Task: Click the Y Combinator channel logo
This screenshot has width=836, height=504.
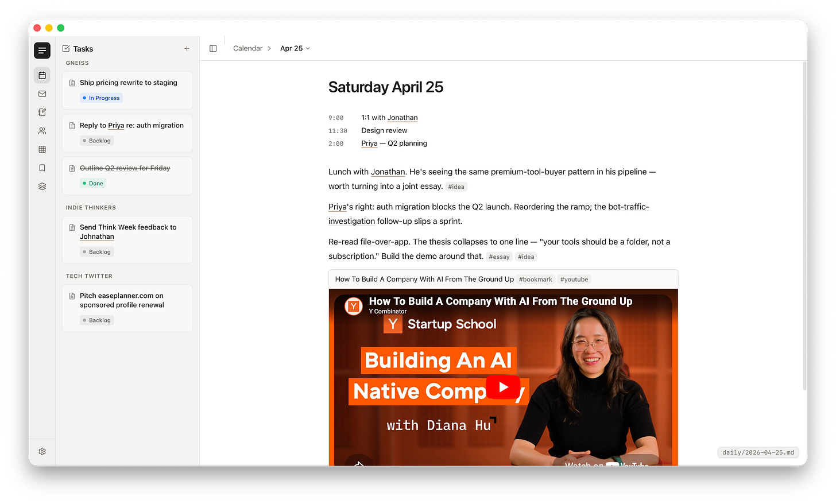Action: [354, 306]
